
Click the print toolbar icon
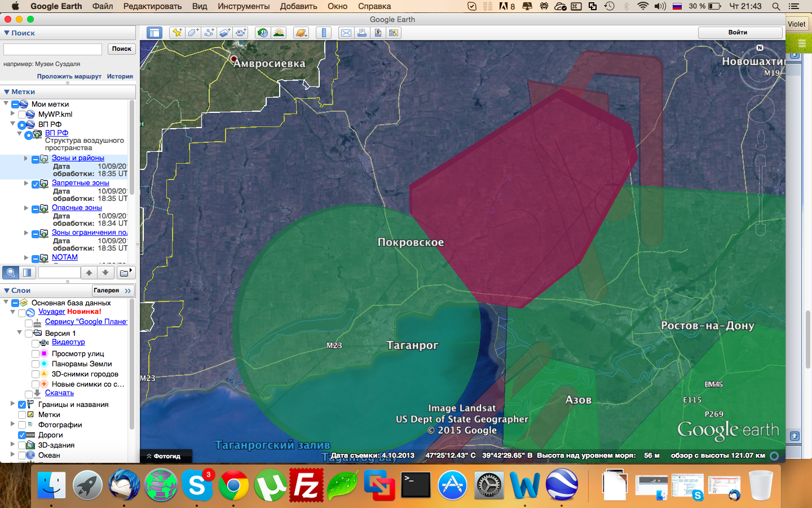362,33
